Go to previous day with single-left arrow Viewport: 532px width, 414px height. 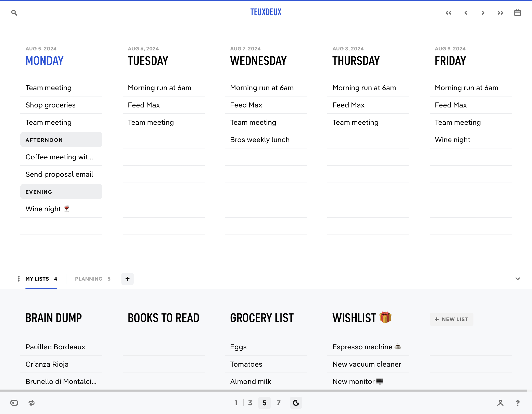tap(466, 13)
